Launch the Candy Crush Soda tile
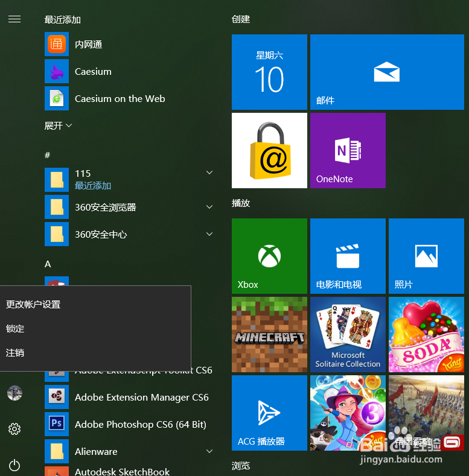 (x=427, y=335)
